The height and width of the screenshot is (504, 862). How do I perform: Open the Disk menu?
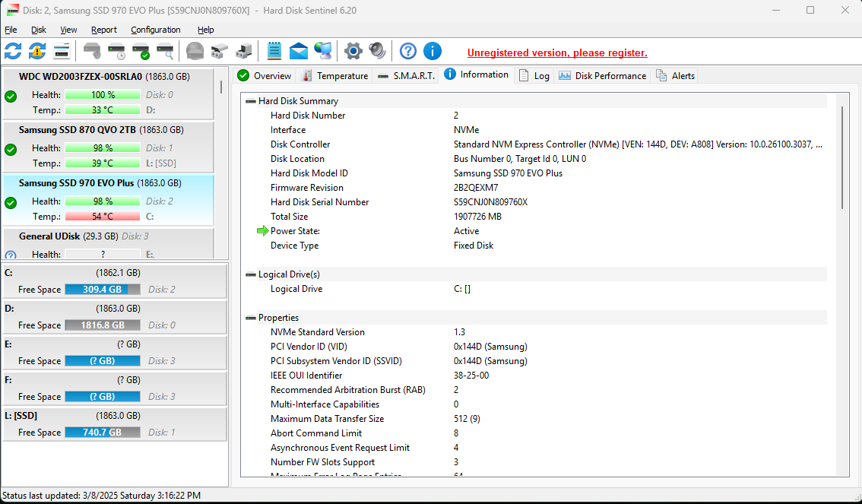point(39,30)
